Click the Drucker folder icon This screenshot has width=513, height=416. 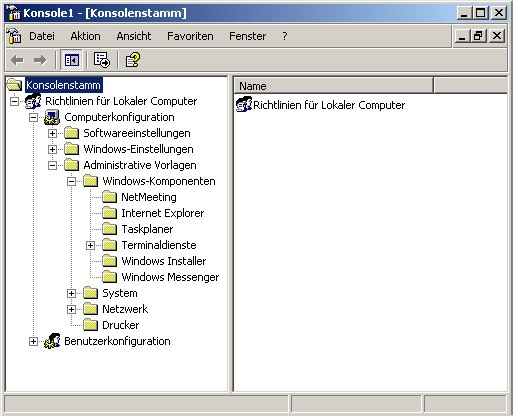pyautogui.click(x=90, y=325)
